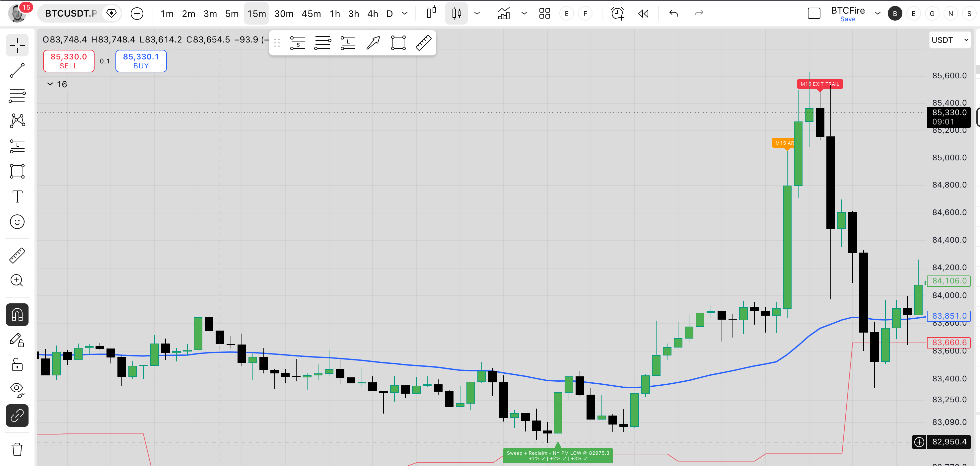Toggle lock all drawings
Image resolution: width=980 pixels, height=466 pixels.
pyautogui.click(x=17, y=365)
